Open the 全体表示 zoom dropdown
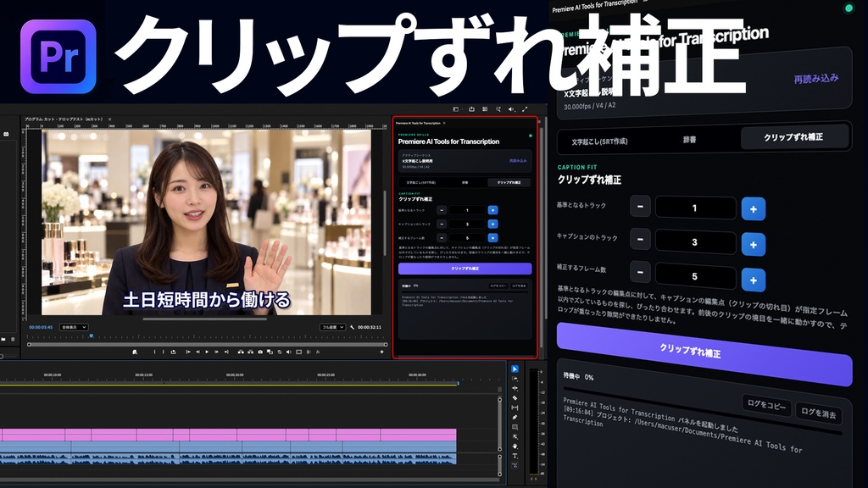 (74, 327)
